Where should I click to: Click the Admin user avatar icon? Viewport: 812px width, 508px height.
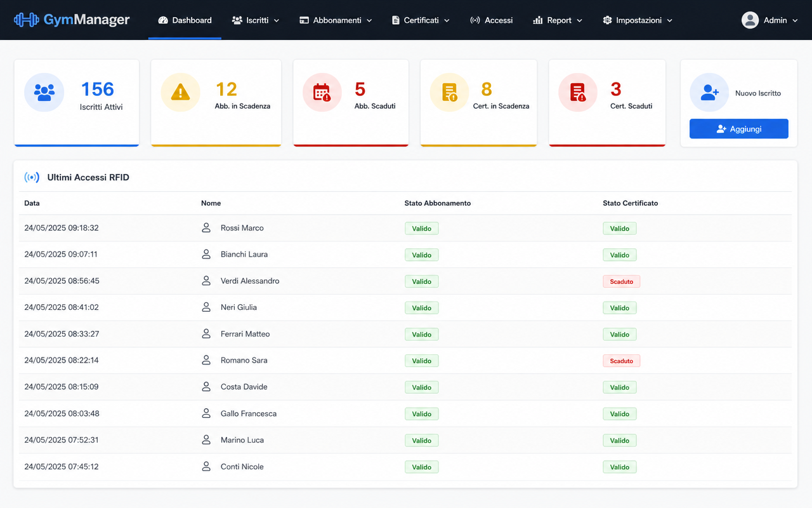[x=750, y=20]
